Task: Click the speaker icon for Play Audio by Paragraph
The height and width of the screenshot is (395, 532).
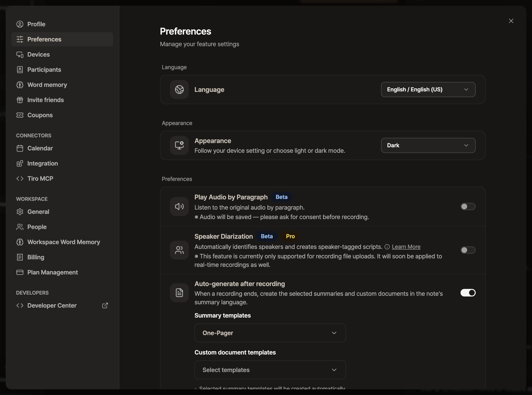Action: coord(179,206)
